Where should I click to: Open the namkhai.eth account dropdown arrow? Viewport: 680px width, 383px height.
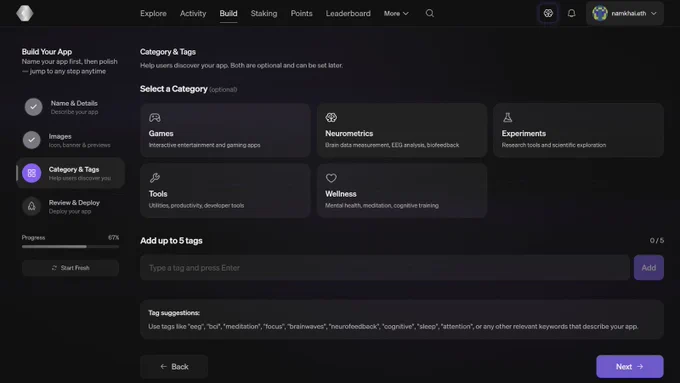[654, 13]
